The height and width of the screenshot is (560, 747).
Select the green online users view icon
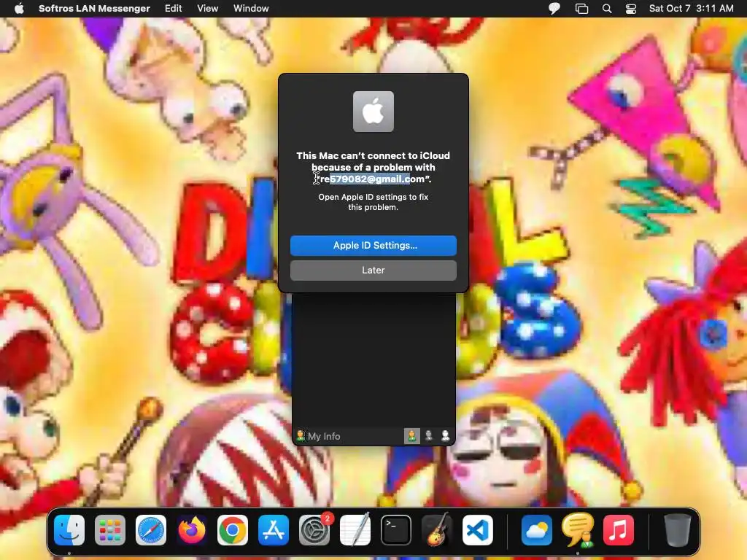tap(411, 436)
